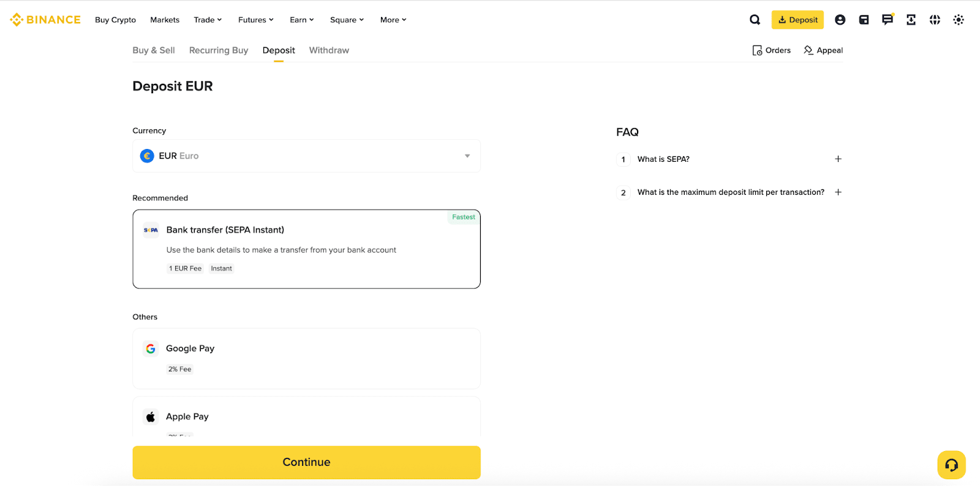Click the Google Pay logo icon

pos(151,348)
